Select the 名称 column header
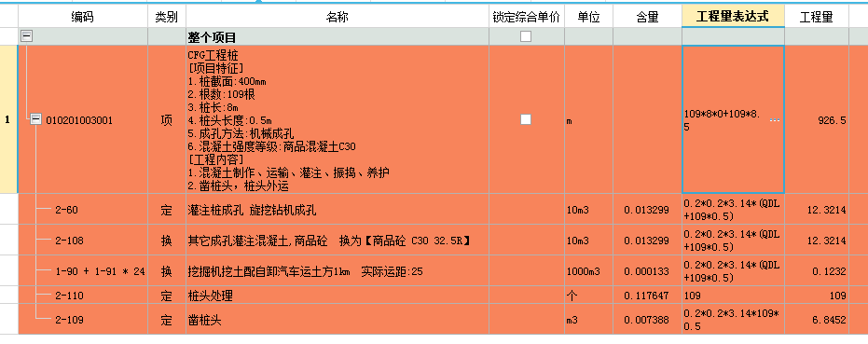This screenshot has width=868, height=344. (x=338, y=17)
